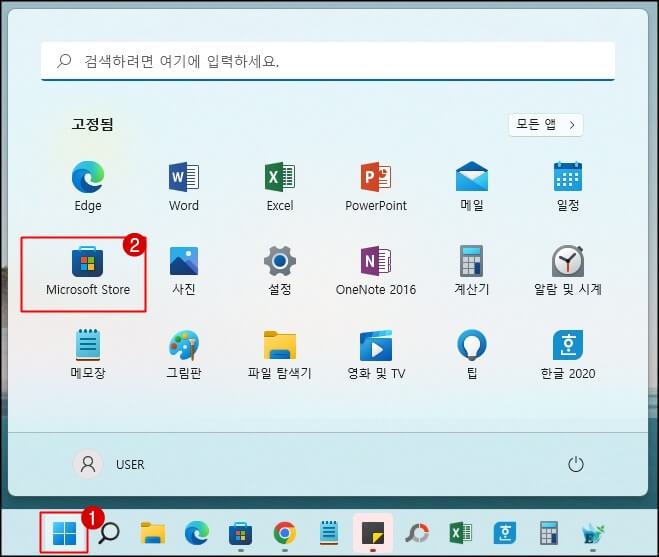Open taskbar search magnifier icon
Viewport: 659px width, 557px height.
click(x=109, y=533)
